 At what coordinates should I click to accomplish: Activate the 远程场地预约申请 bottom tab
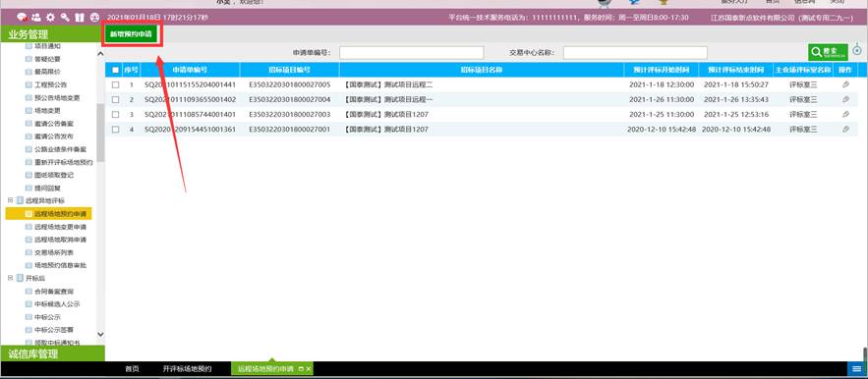click(265, 369)
